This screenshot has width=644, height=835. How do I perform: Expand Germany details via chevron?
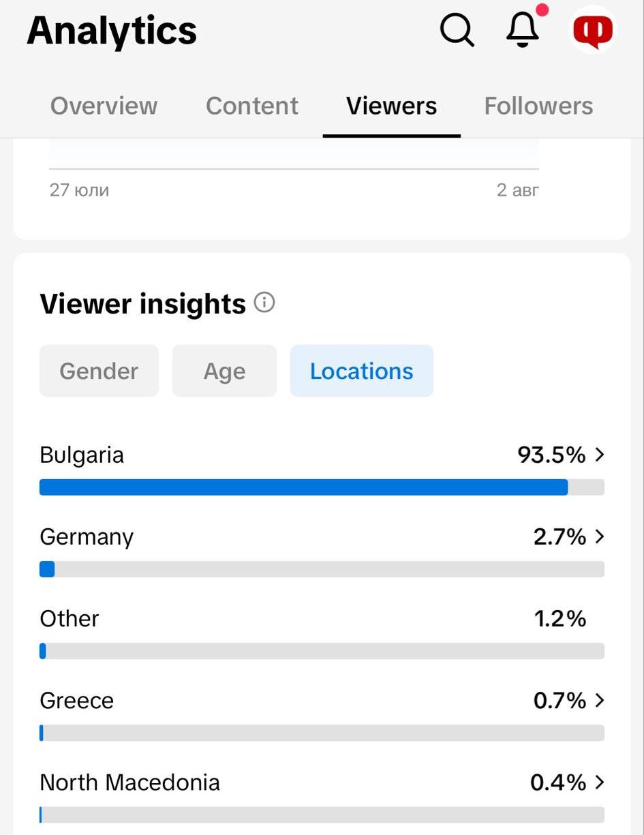pos(600,536)
